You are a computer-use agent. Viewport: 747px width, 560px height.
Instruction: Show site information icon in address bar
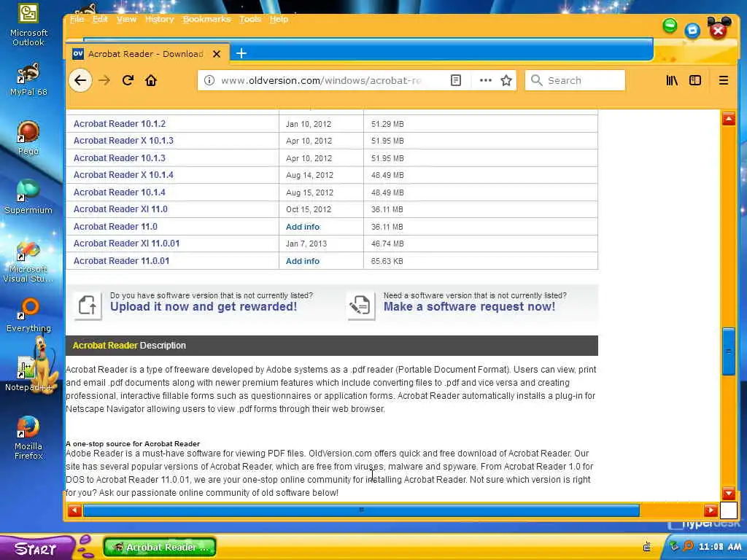tap(209, 80)
